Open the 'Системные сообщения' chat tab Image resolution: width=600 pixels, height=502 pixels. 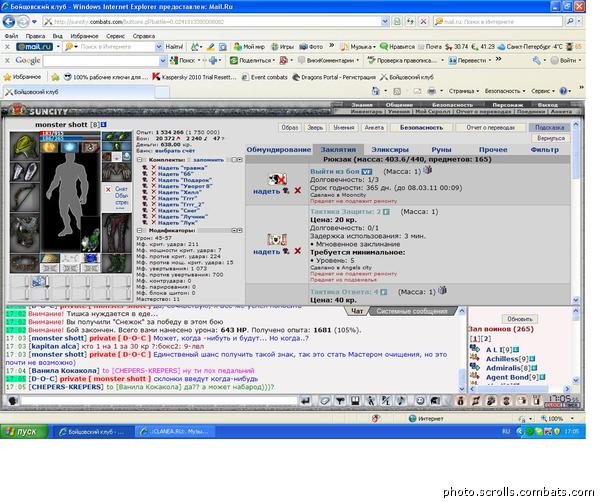click(412, 311)
